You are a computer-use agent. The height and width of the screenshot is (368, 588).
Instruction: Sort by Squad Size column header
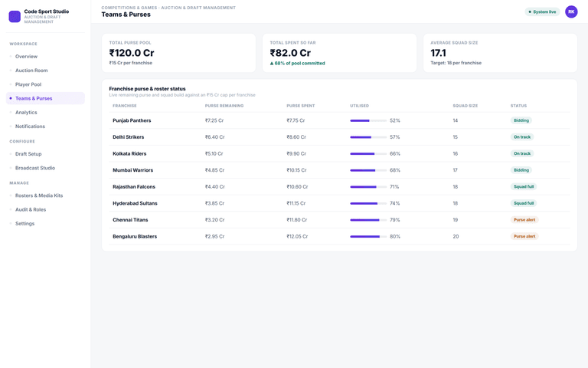(465, 106)
